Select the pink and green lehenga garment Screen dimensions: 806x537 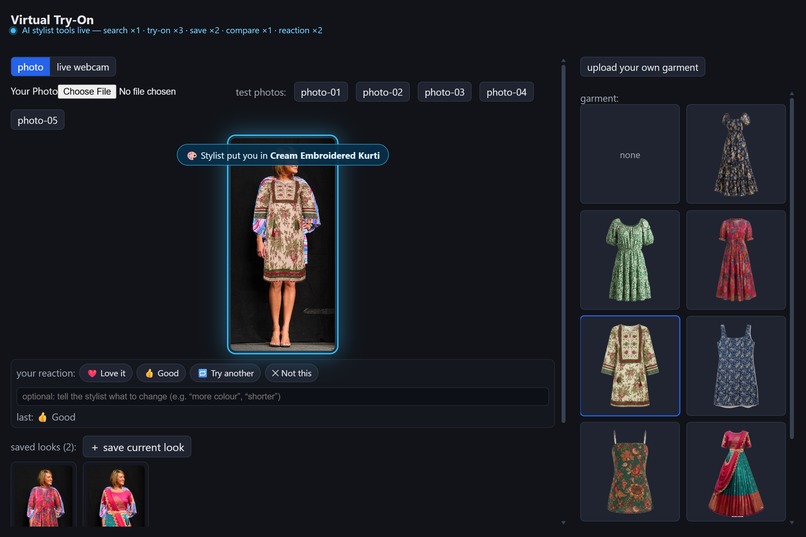(736, 472)
